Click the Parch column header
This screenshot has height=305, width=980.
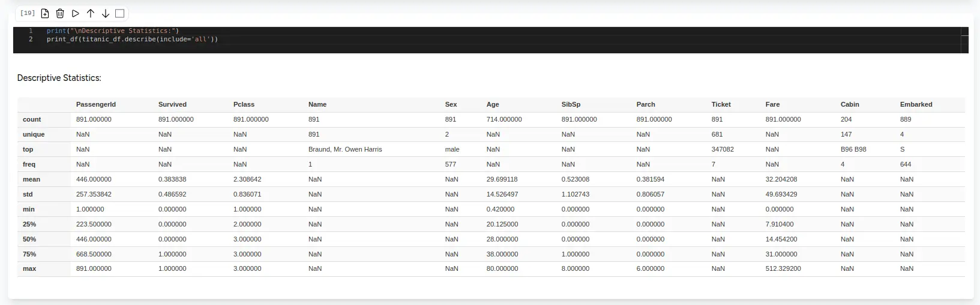[646, 104]
